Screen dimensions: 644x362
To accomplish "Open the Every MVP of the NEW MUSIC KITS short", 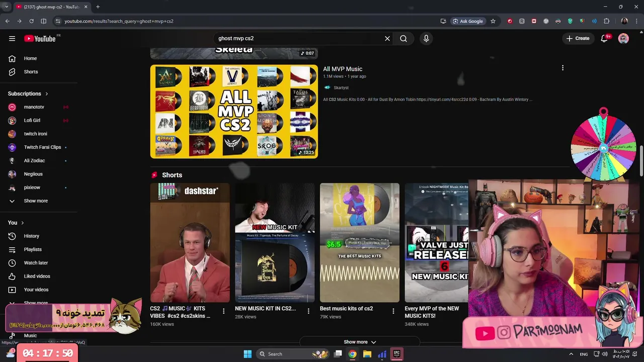I will click(x=437, y=242).
